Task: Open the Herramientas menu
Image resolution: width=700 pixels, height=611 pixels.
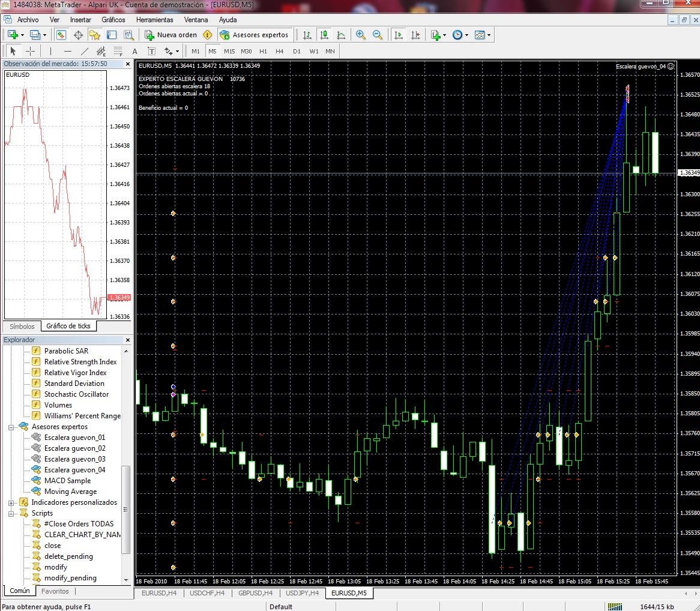Action: click(x=154, y=19)
